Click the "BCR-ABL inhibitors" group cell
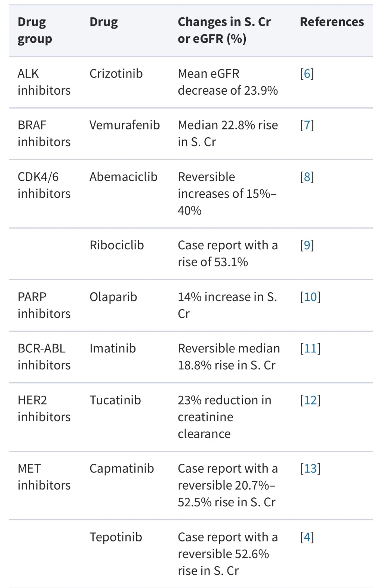This screenshot has height=588, width=382. pos(44,356)
